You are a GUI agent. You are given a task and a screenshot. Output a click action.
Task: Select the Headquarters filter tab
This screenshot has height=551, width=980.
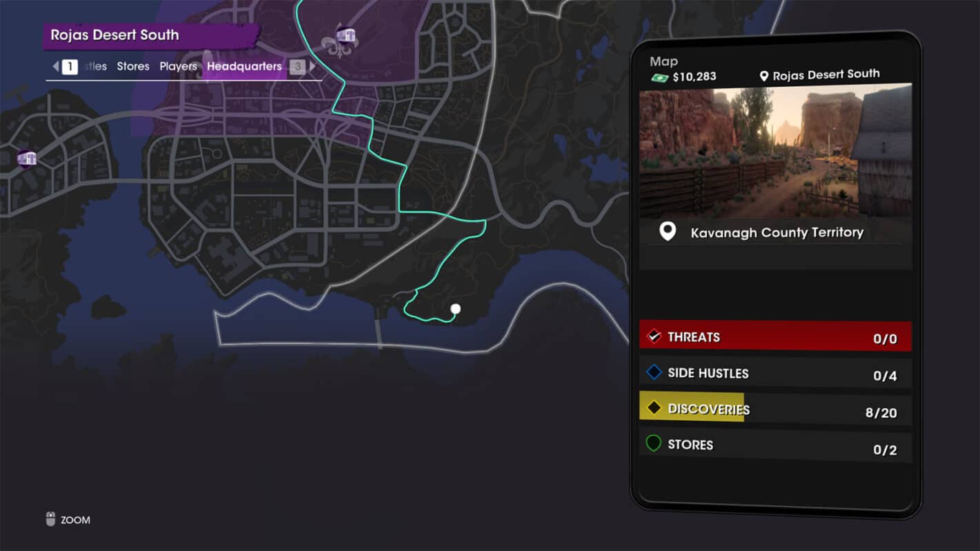244,67
